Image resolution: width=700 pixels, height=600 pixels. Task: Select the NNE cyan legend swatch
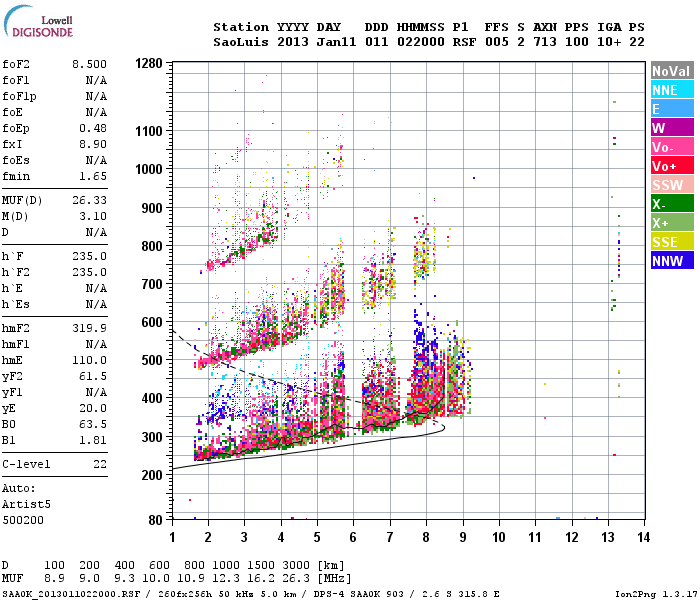672,90
